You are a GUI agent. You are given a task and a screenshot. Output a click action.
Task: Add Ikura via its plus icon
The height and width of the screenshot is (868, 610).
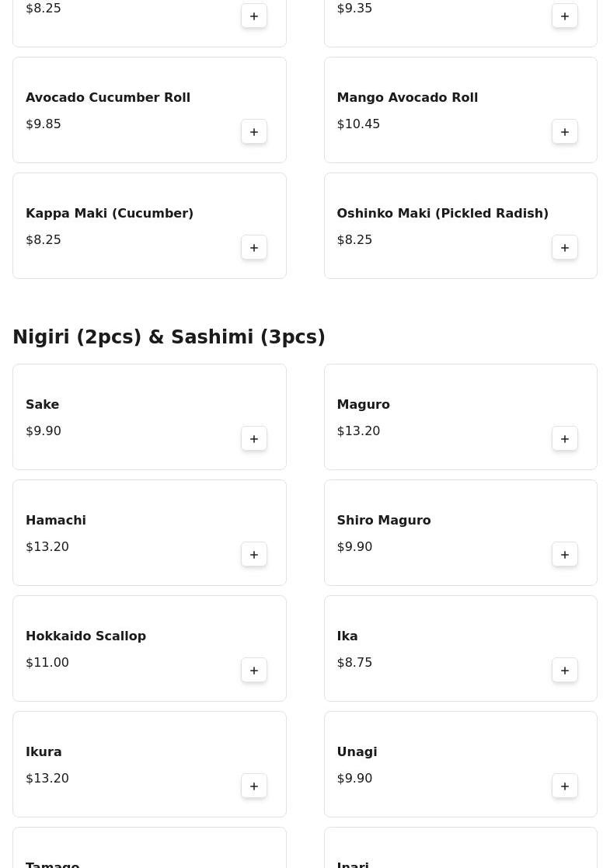pos(254,786)
